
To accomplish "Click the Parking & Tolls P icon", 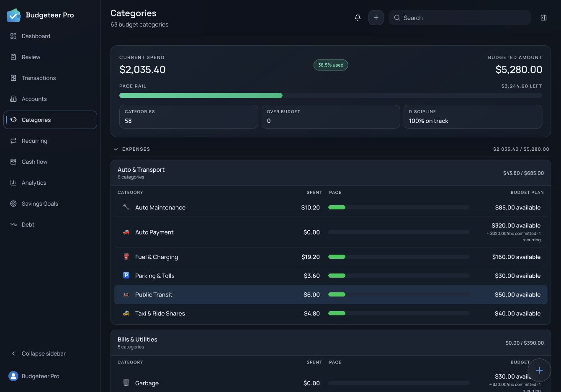I will pyautogui.click(x=126, y=276).
